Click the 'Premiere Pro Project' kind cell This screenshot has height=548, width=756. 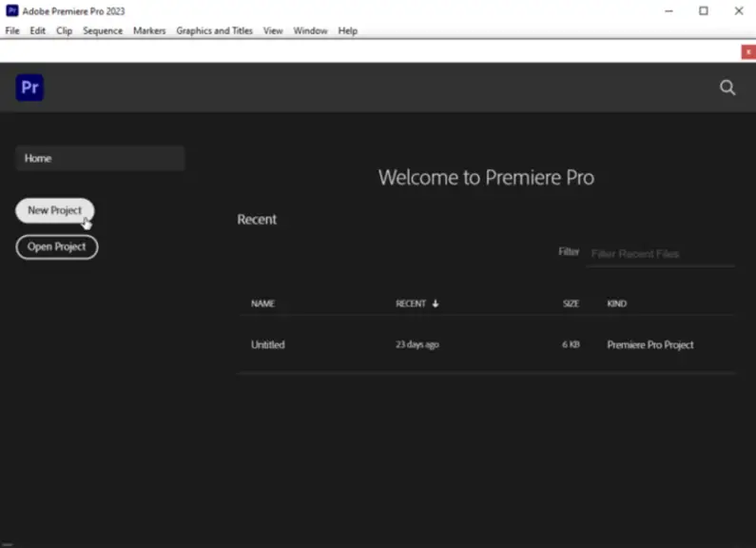click(650, 344)
